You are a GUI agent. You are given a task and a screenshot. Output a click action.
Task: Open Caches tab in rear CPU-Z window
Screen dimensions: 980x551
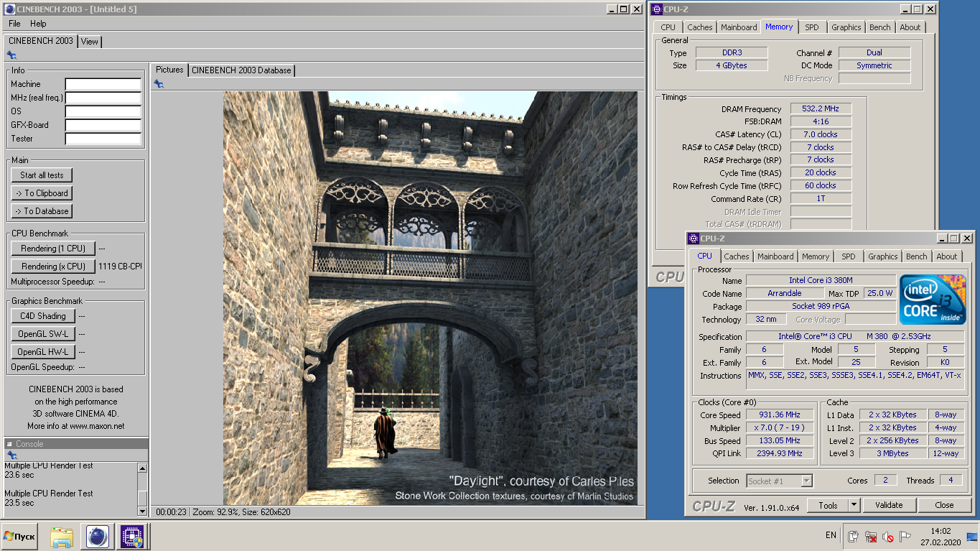(700, 27)
